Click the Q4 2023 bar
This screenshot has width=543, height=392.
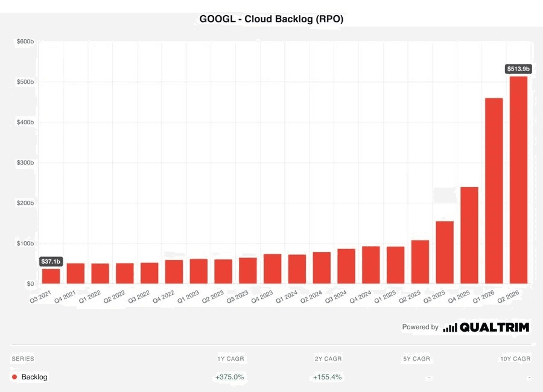[273, 269]
